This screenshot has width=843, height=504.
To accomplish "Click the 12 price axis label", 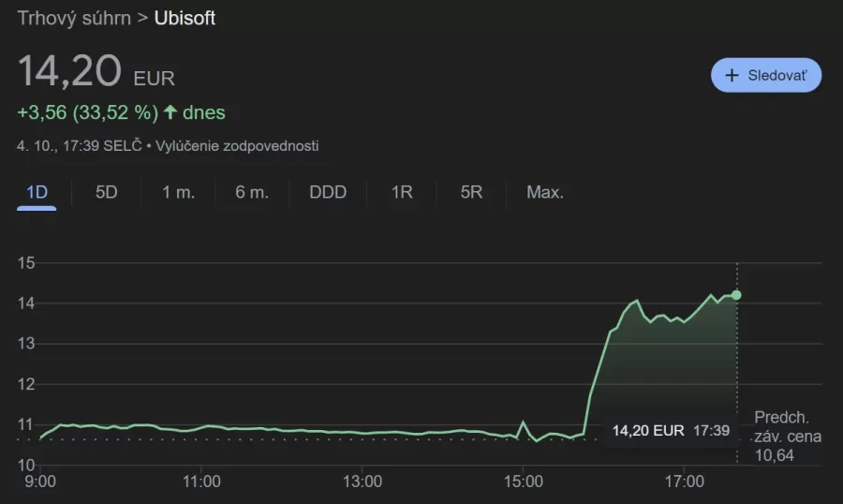I will [x=26, y=384].
